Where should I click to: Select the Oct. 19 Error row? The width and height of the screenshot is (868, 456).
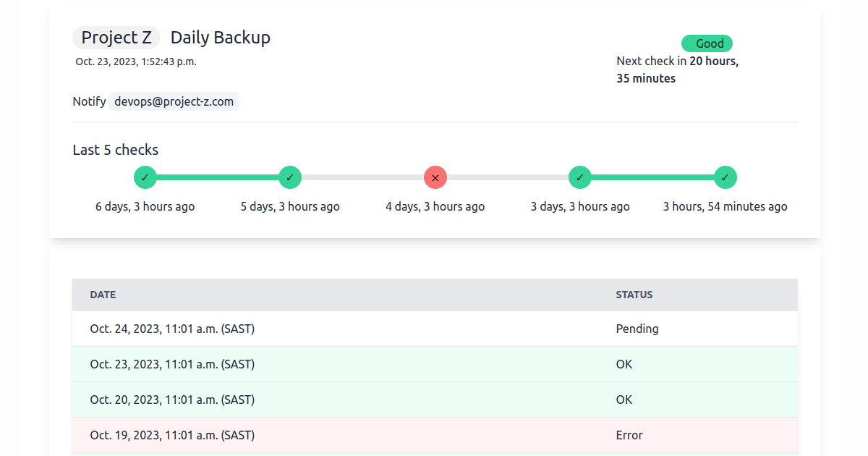pyautogui.click(x=435, y=435)
